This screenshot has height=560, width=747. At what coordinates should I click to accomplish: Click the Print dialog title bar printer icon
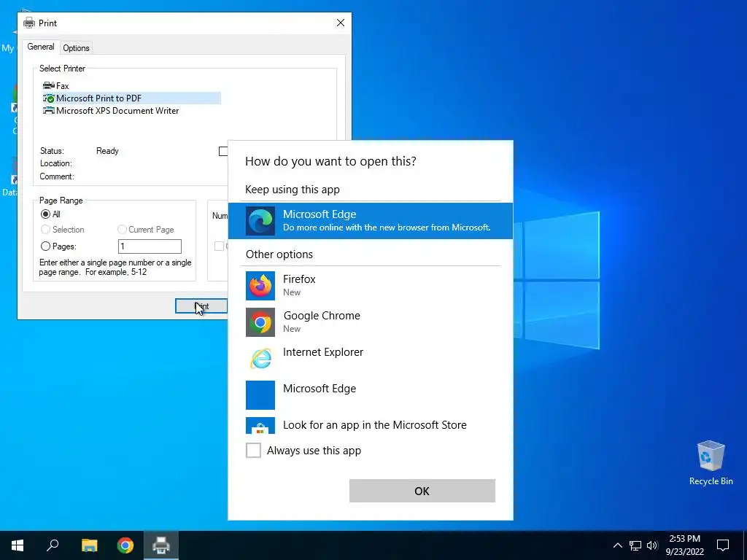click(x=29, y=23)
